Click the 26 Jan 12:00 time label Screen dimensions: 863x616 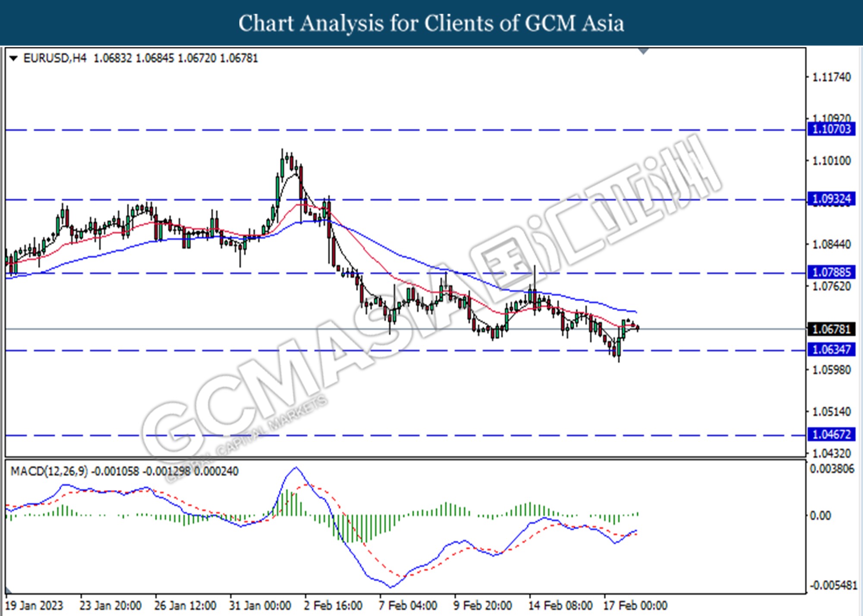185,606
